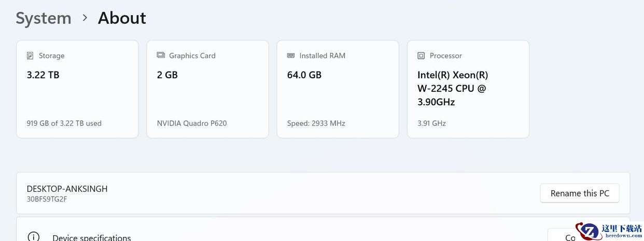The width and height of the screenshot is (644, 241).
Task: Open the Storage card showing 3.22 TB
Action: [x=77, y=89]
